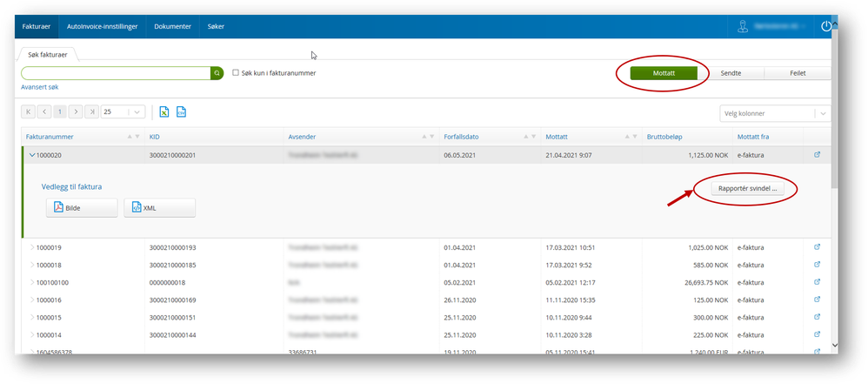Image resolution: width=868 pixels, height=384 pixels.
Task: Sort by Mottatt column arrows
Action: (x=631, y=137)
